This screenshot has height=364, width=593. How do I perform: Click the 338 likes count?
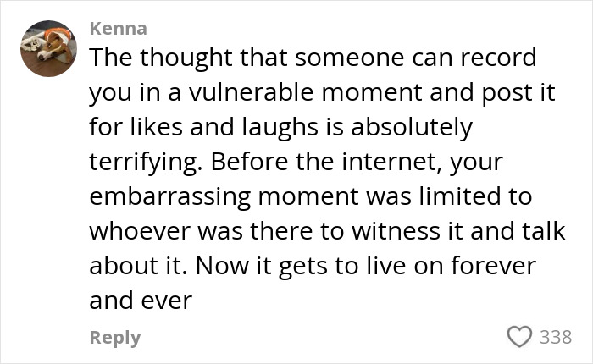556,337
